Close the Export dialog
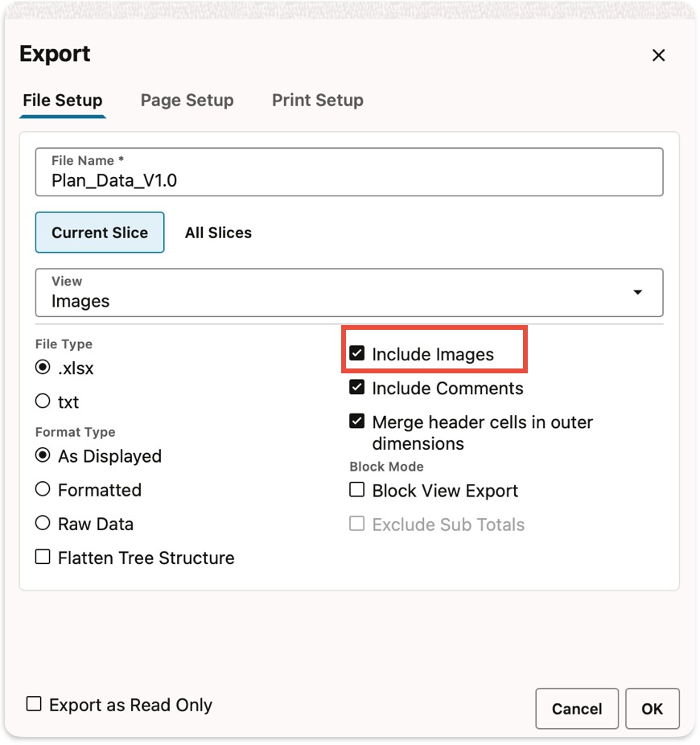 [x=658, y=55]
